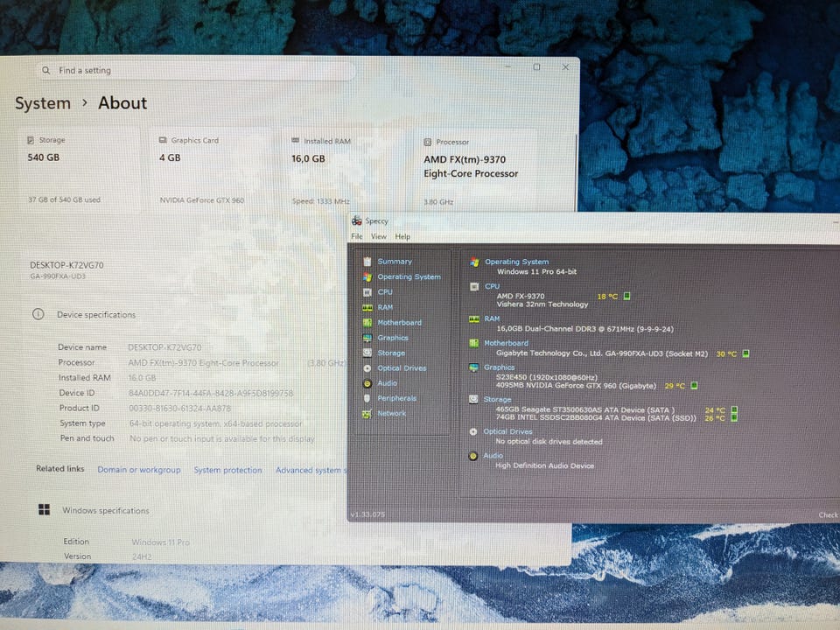Click CPU temperature indicator next to 18 °C
This screenshot has height=630, width=840.
tap(626, 297)
